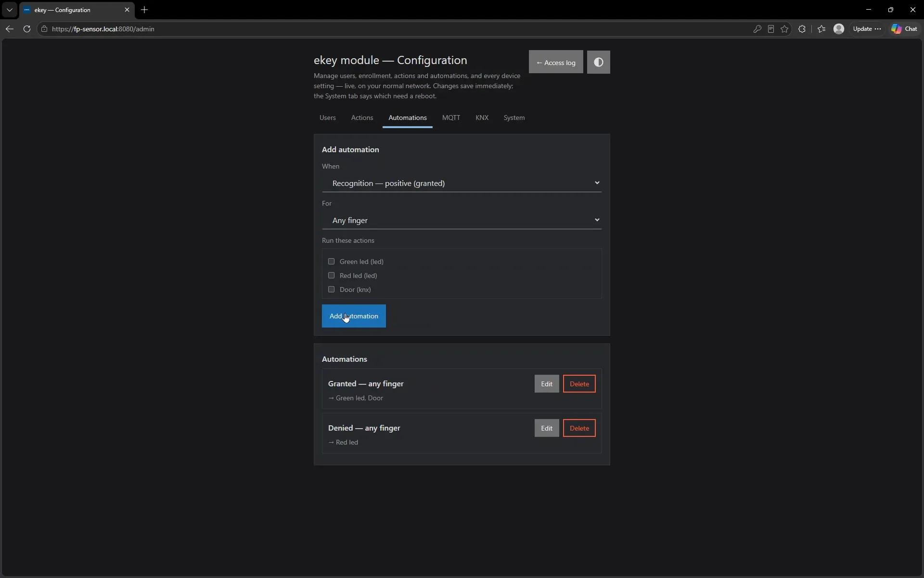Open the browser extensions icon
The height and width of the screenshot is (578, 924).
(802, 29)
